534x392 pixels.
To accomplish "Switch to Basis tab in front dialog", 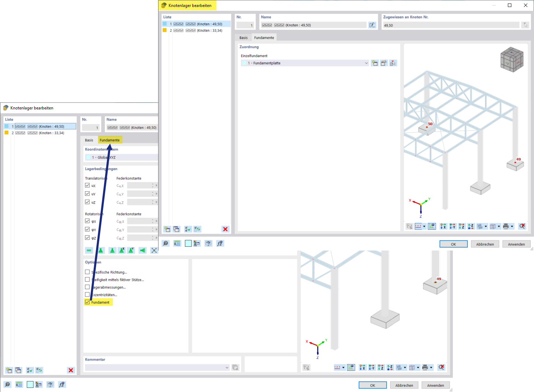I will (x=243, y=38).
